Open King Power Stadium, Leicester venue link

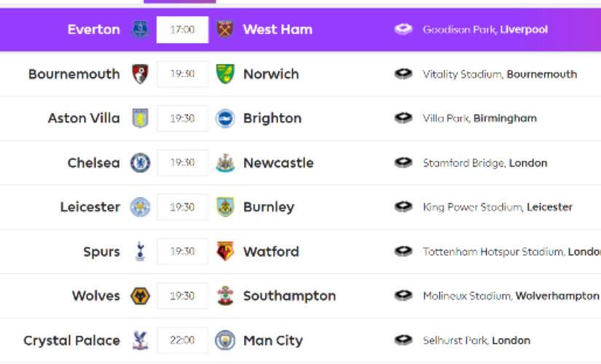coord(497,207)
